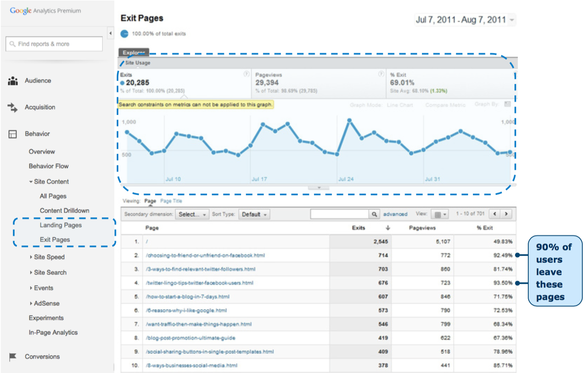
Task: Select the Explorer tab
Action: tap(134, 53)
